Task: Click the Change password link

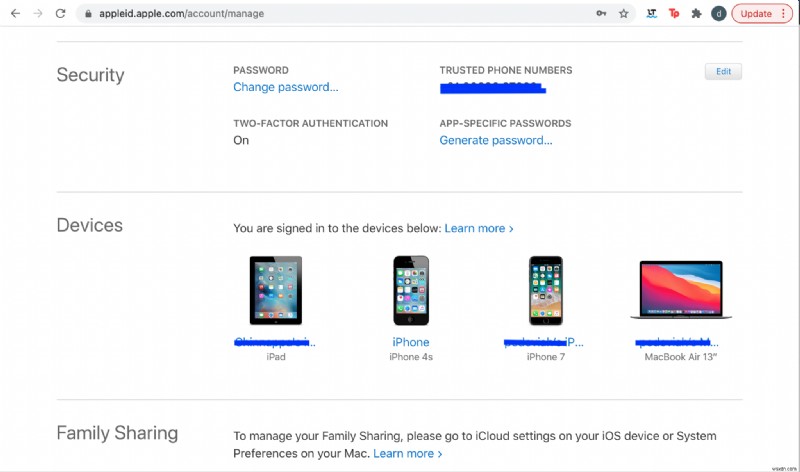Action: pyautogui.click(x=286, y=87)
